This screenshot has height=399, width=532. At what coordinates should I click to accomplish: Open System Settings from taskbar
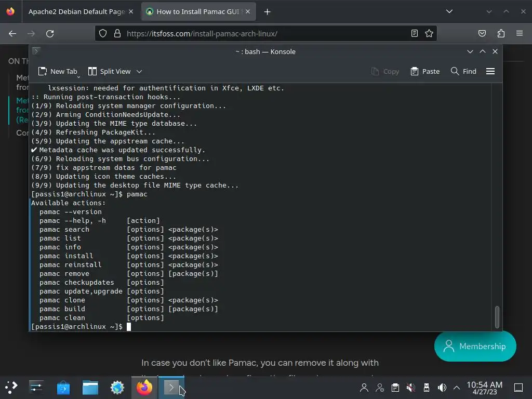pos(36,387)
